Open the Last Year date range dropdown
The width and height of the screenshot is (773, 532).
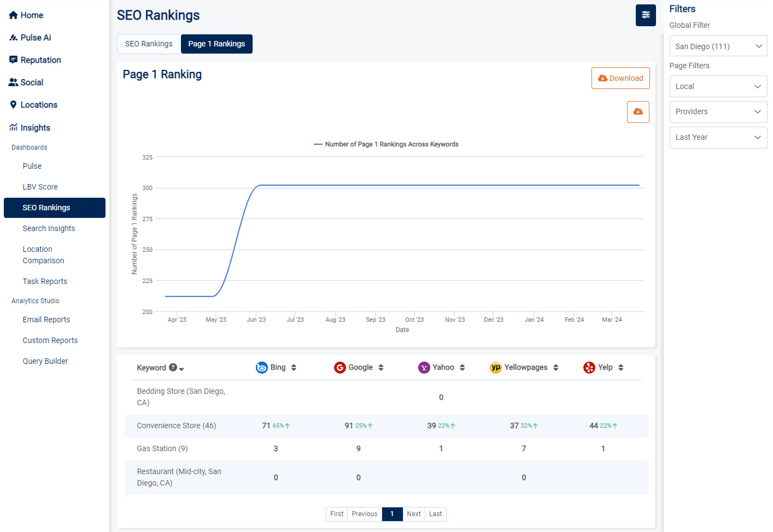click(718, 138)
